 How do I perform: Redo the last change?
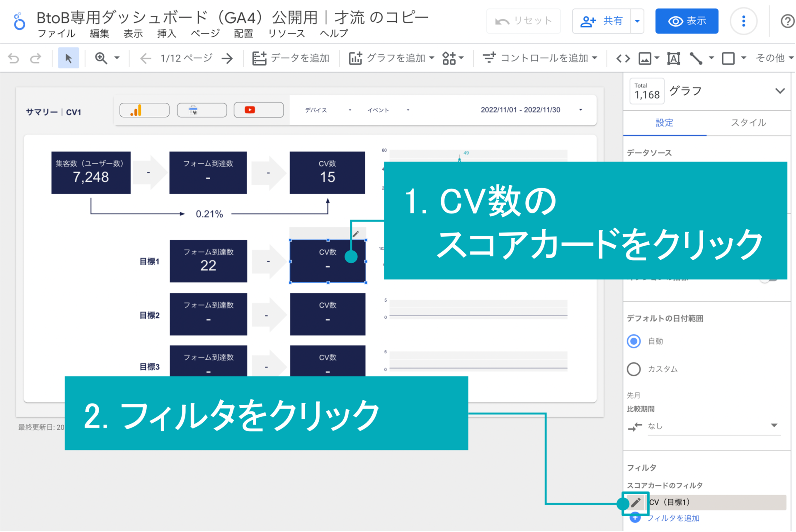[36, 58]
